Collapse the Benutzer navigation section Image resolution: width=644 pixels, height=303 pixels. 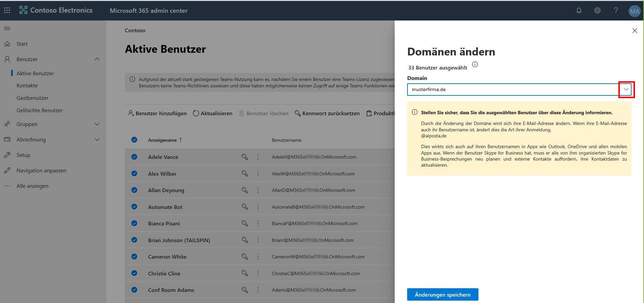coord(97,59)
